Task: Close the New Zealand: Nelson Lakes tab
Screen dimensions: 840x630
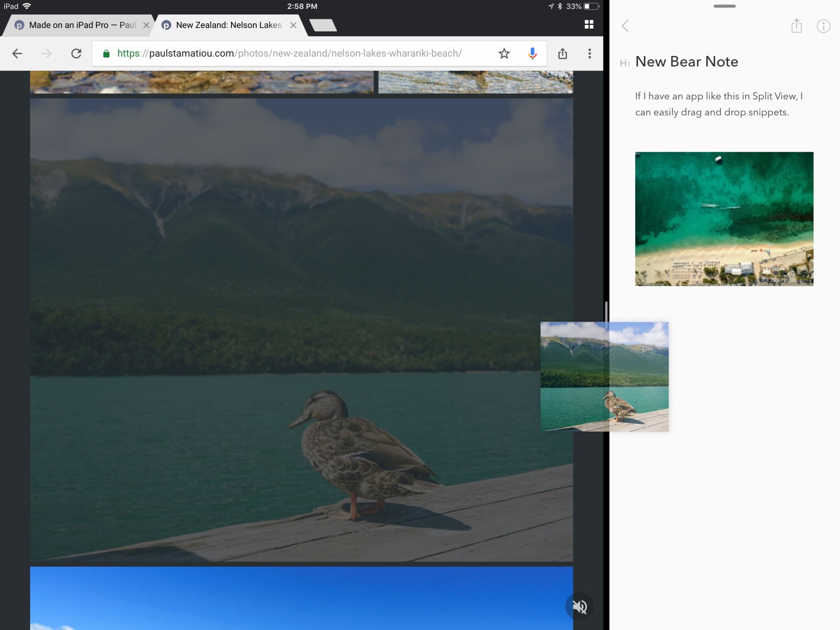Action: (x=293, y=25)
